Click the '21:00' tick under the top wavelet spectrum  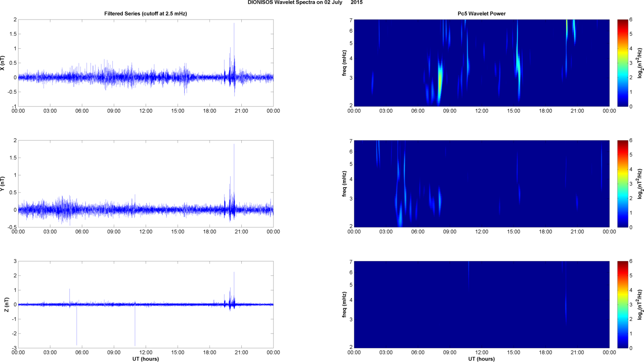pos(577,111)
